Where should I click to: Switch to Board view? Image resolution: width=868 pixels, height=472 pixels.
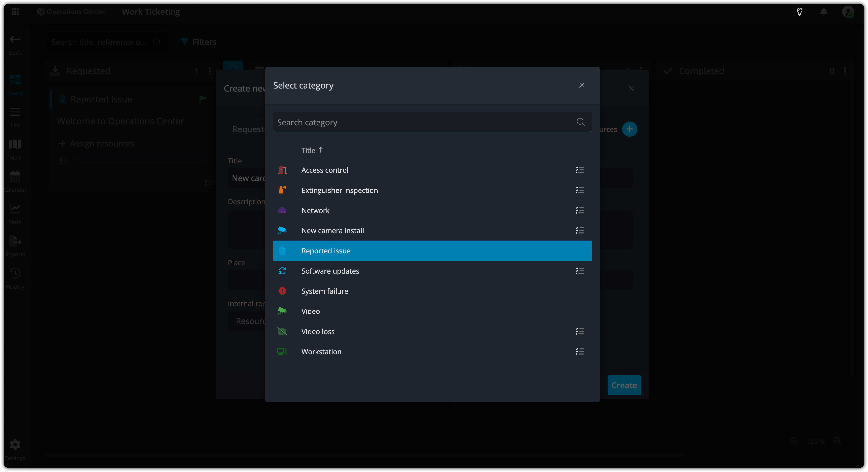click(15, 85)
